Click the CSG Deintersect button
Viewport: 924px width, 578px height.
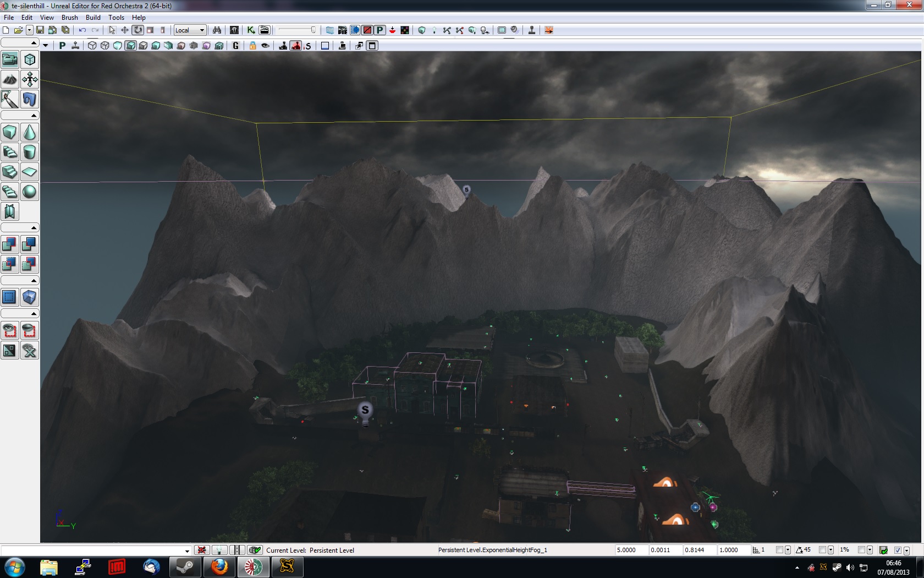(x=30, y=264)
